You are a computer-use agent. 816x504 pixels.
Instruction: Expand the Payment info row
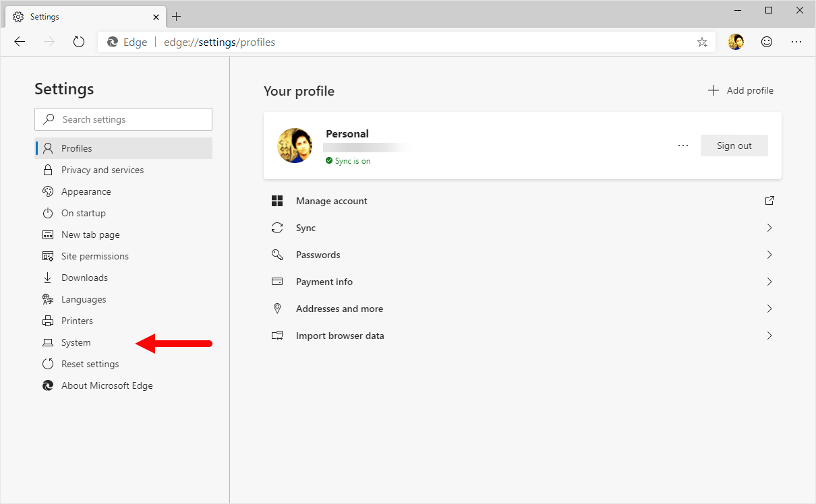[523, 282]
